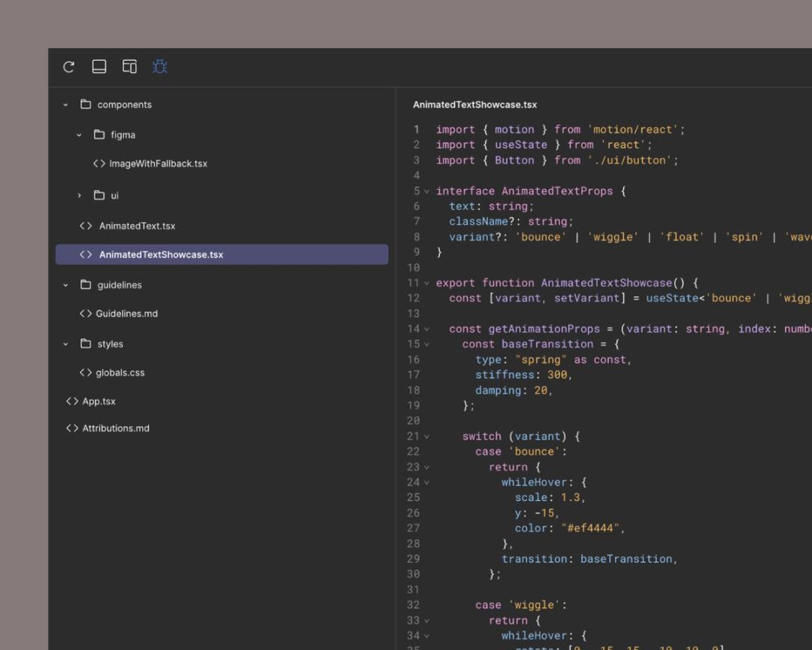Disable the active debug mode

click(x=159, y=66)
